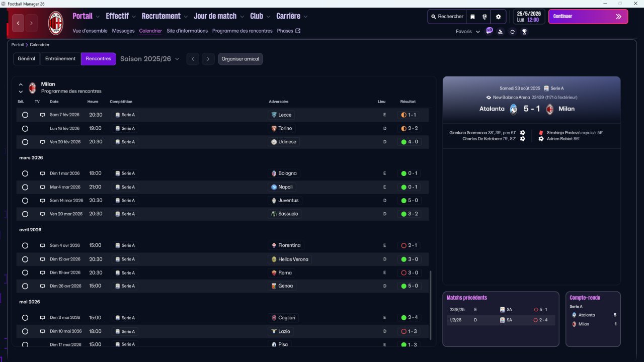This screenshot has width=644, height=362.
Task: Click the TV icon on the Juventus row
Action: click(43, 201)
